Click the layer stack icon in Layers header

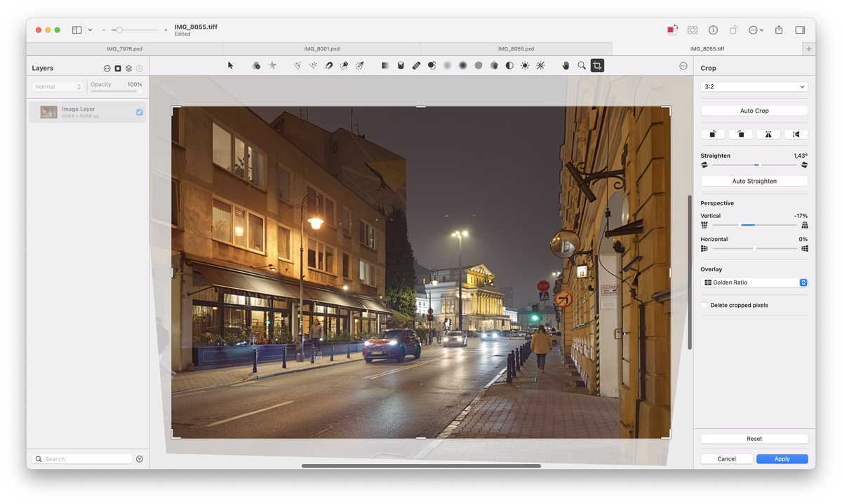click(128, 69)
